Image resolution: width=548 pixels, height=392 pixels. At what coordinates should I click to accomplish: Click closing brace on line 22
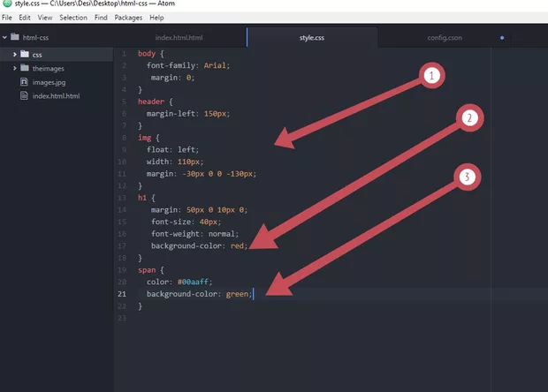pyautogui.click(x=141, y=306)
